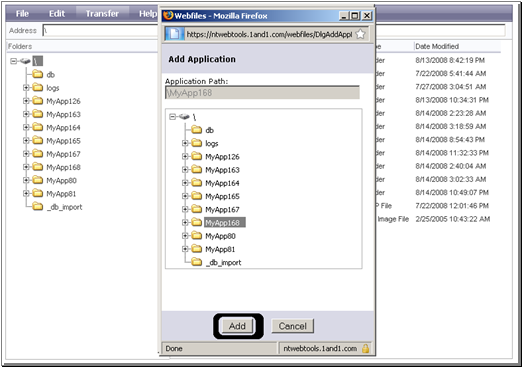Image resolution: width=522 pixels, height=367 pixels.
Task: Select the logs folder icon in the dialog tree
Action: [197, 143]
